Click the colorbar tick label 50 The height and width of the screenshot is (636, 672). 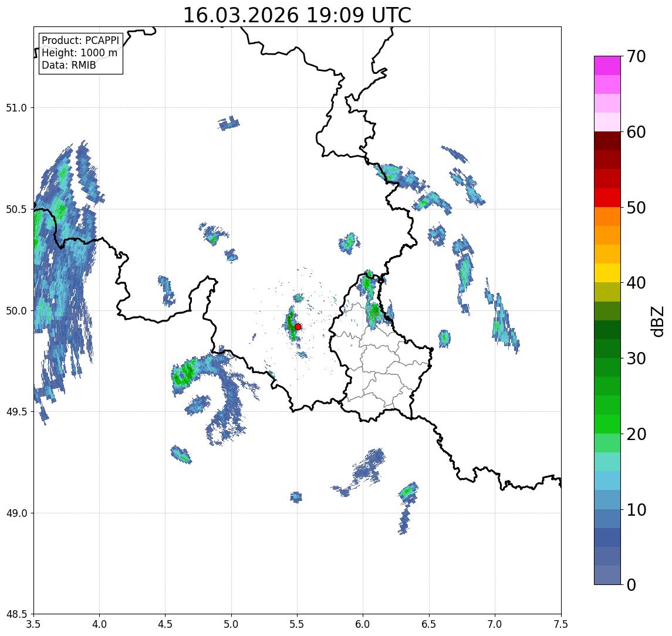click(636, 208)
